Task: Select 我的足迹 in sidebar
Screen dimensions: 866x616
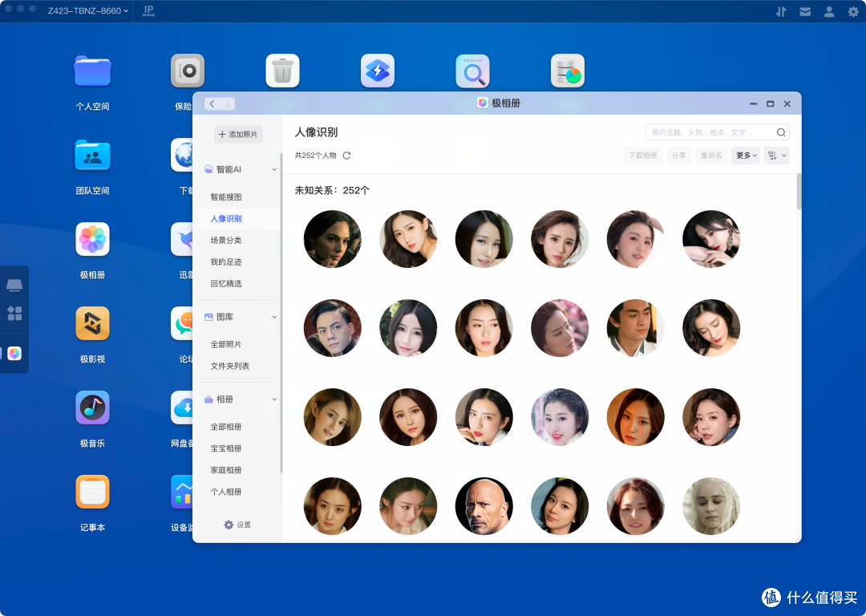Action: [x=226, y=261]
